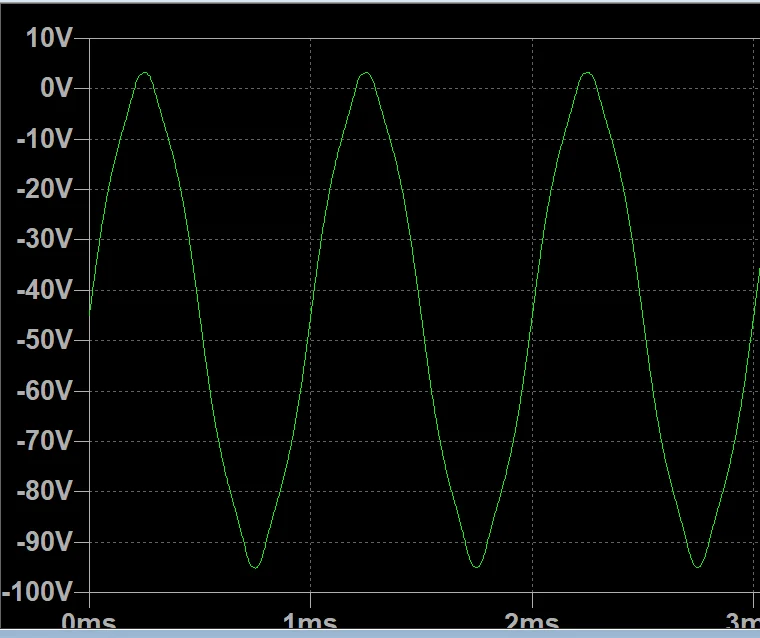Screen dimensions: 760x638
Task: Click the -40V vertical axis label
Action: (x=45, y=290)
